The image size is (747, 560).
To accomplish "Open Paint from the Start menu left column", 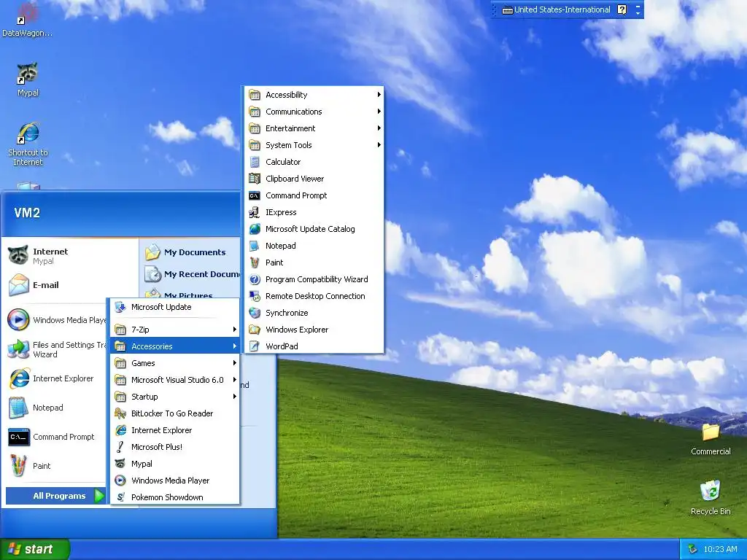I will pyautogui.click(x=56, y=466).
